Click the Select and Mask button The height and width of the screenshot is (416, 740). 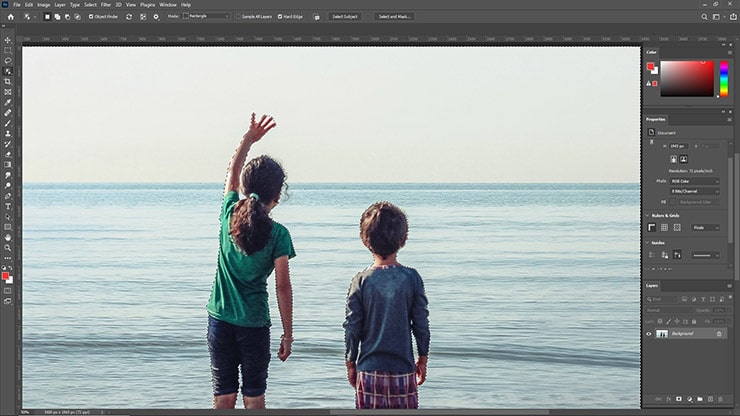pos(396,16)
